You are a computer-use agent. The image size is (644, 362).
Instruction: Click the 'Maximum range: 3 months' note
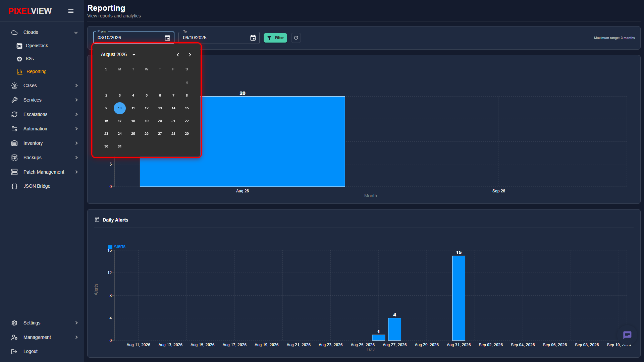(614, 38)
